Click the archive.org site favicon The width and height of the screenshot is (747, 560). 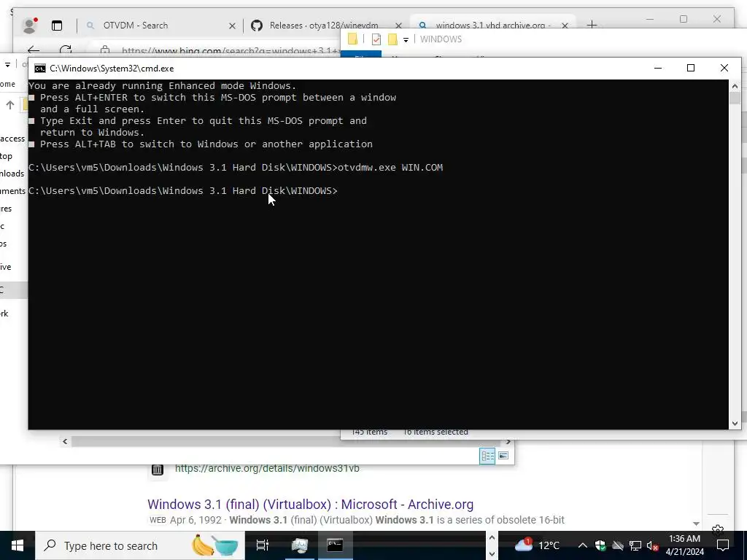pos(158,470)
